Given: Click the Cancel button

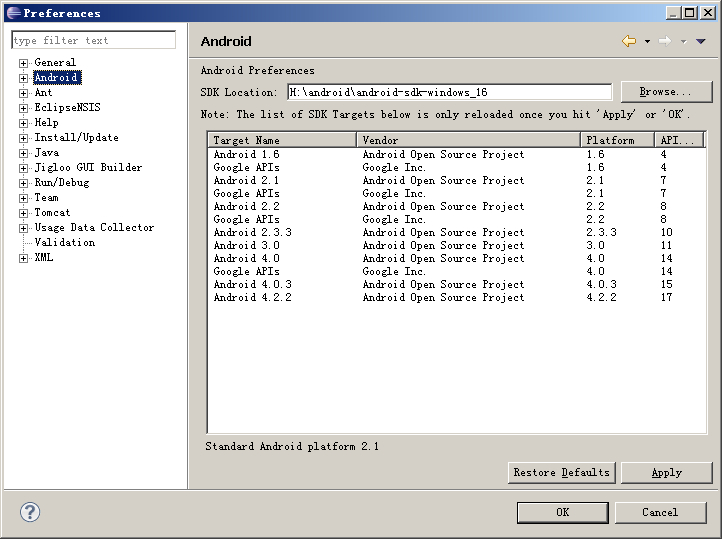Looking at the screenshot, I should 660,512.
